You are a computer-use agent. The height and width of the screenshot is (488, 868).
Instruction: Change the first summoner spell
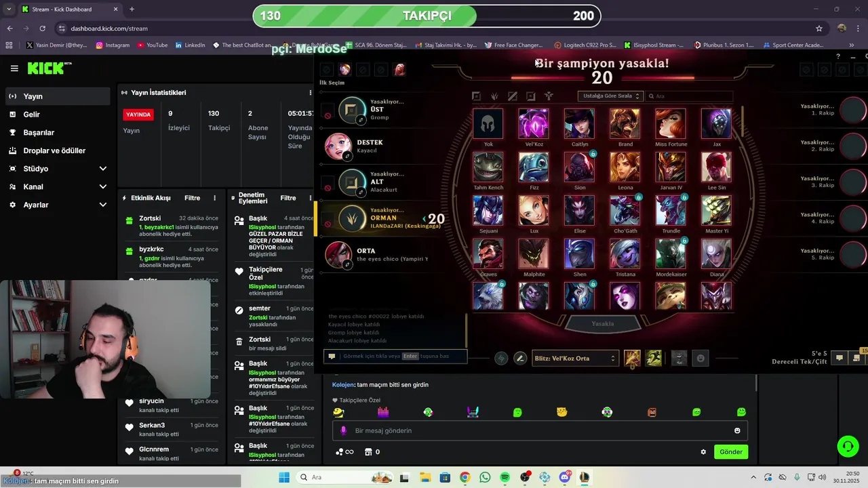click(632, 358)
